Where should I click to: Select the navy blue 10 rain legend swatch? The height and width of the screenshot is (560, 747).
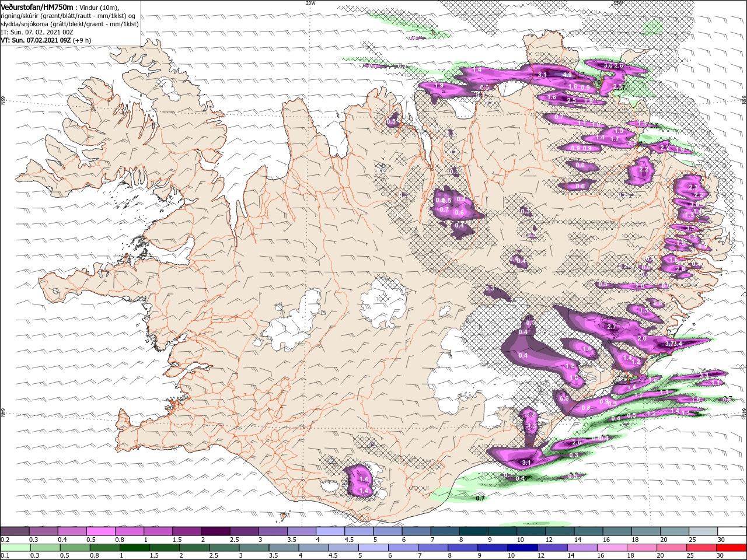(523, 548)
